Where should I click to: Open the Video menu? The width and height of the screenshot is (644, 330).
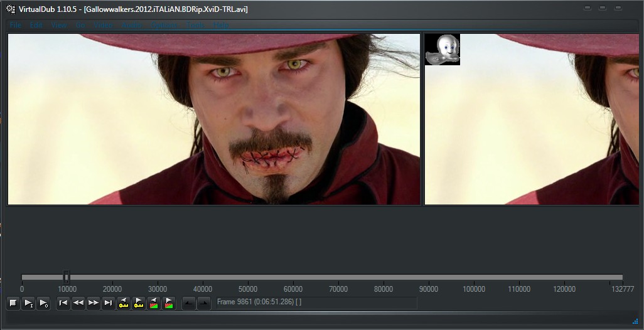tap(103, 25)
